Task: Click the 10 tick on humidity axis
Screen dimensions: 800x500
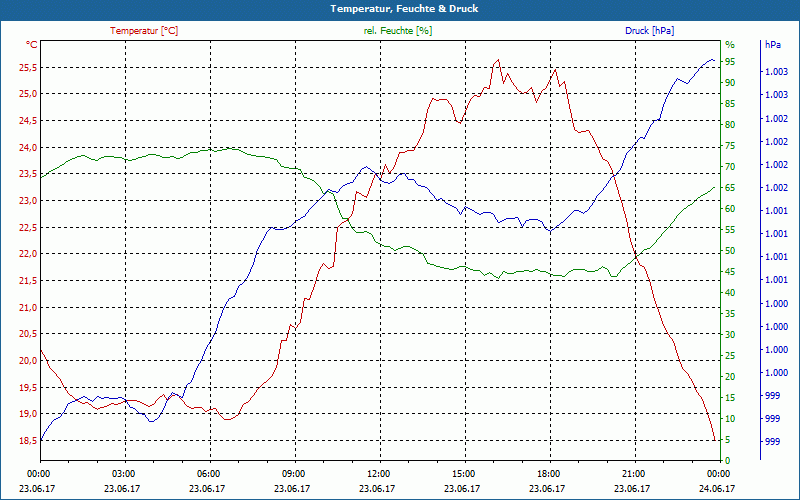Action: 730,419
